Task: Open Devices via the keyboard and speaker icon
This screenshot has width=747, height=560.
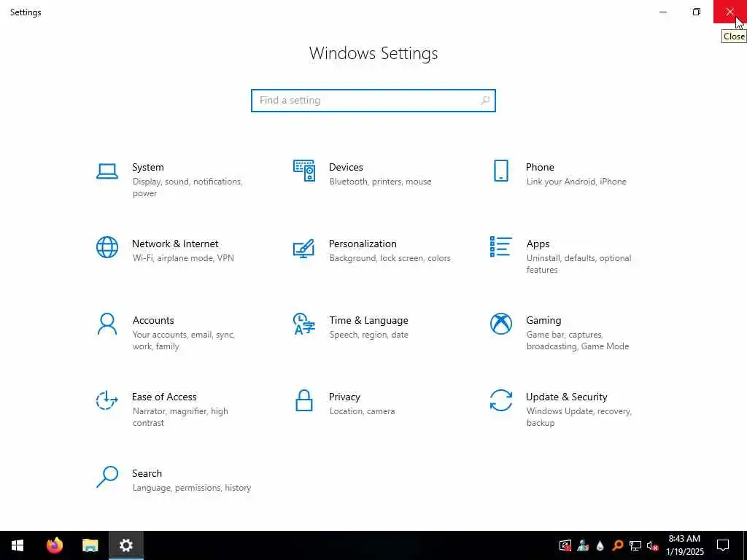Action: 304,171
